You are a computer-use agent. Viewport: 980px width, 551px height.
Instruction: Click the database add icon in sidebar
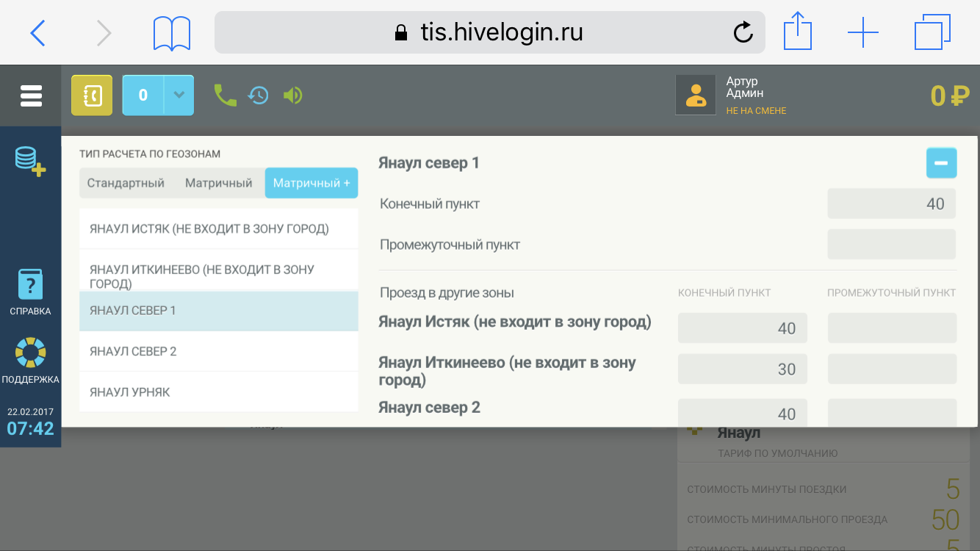30,160
